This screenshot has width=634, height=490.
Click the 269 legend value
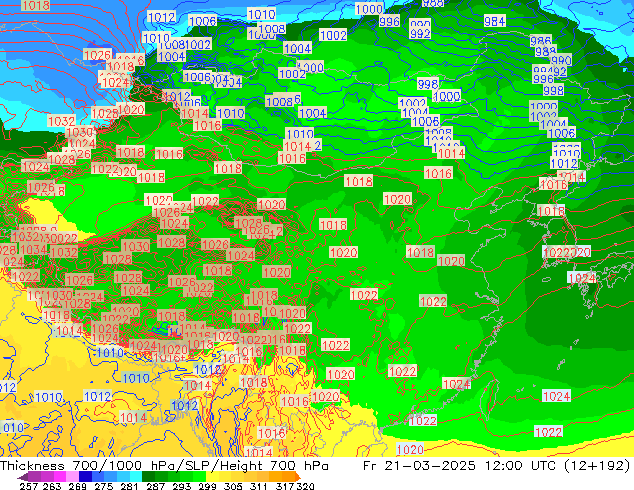pyautogui.click(x=77, y=486)
